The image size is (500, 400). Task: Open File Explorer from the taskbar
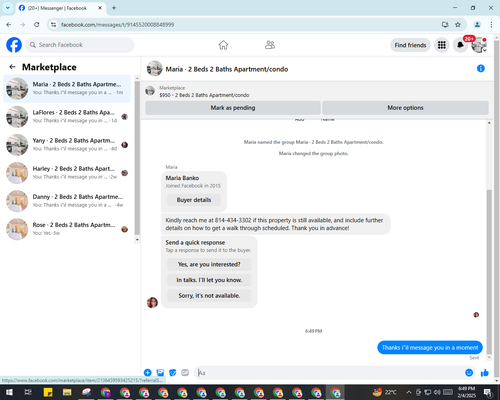(x=67, y=392)
